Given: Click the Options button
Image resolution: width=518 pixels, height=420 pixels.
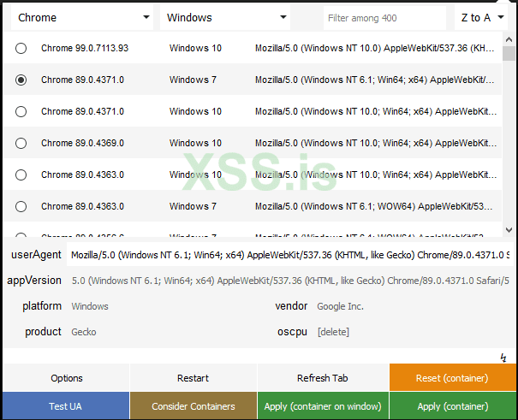Looking at the screenshot, I should point(67,378).
